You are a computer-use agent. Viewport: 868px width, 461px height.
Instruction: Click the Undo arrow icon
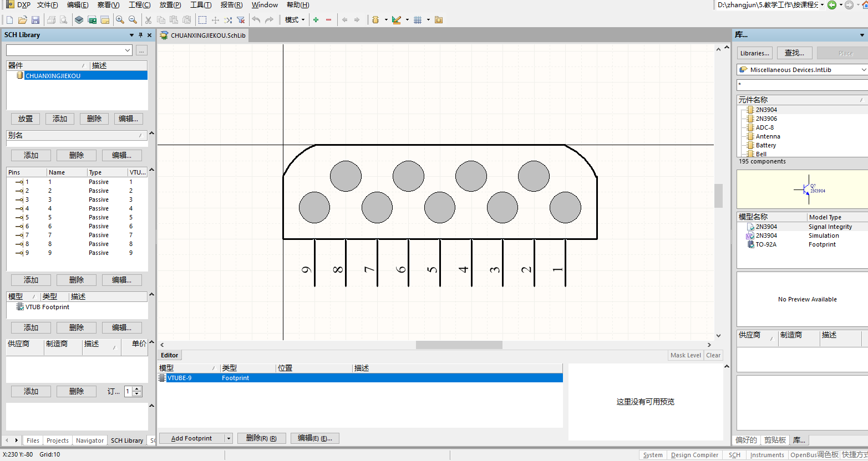(256, 20)
